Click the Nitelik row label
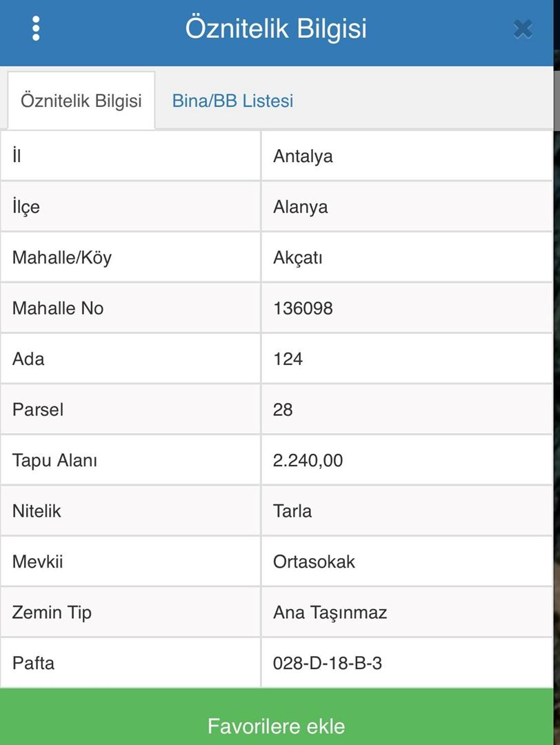This screenshot has width=560, height=745. pyautogui.click(x=37, y=511)
